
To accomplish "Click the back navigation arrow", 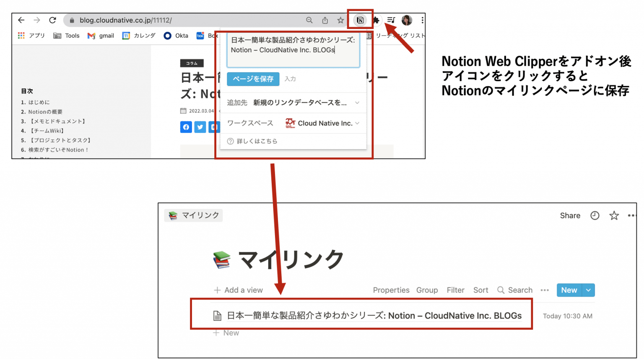I will coord(21,20).
